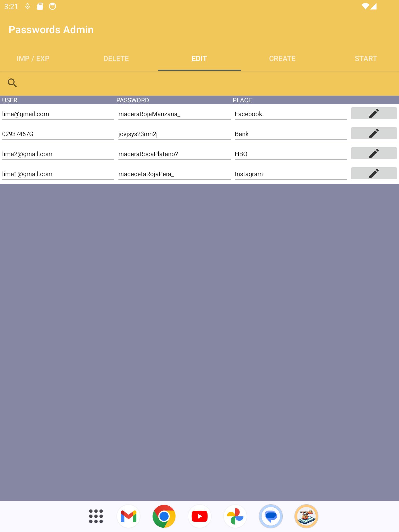399x532 pixels.
Task: Click the pencil edit button for Instagram row
Action: tap(374, 173)
